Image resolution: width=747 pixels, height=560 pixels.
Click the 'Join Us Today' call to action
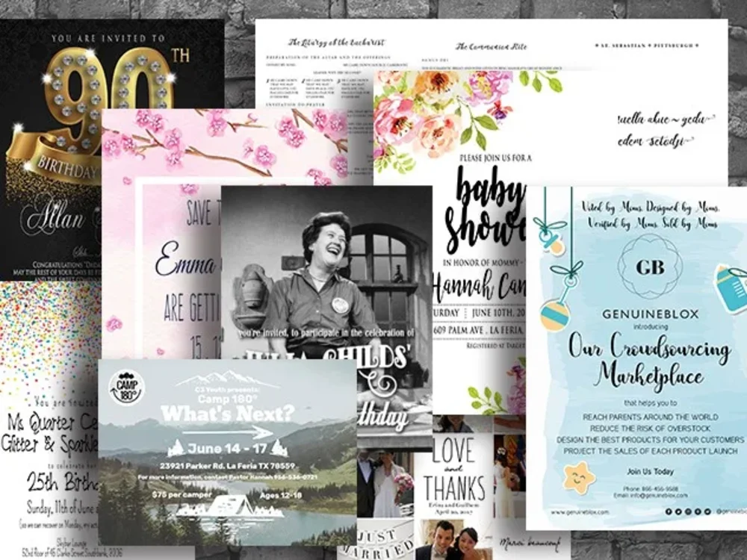point(651,471)
